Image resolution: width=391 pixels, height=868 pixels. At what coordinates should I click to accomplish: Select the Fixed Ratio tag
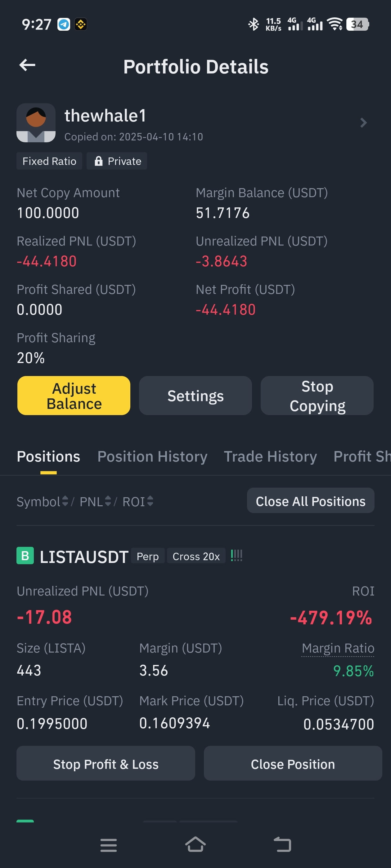coord(49,161)
